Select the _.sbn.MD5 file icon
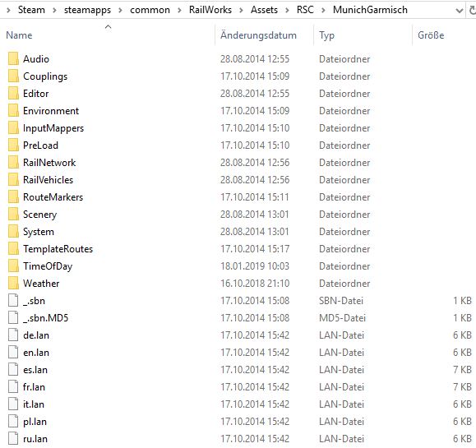This screenshot has width=476, height=448. [x=13, y=317]
